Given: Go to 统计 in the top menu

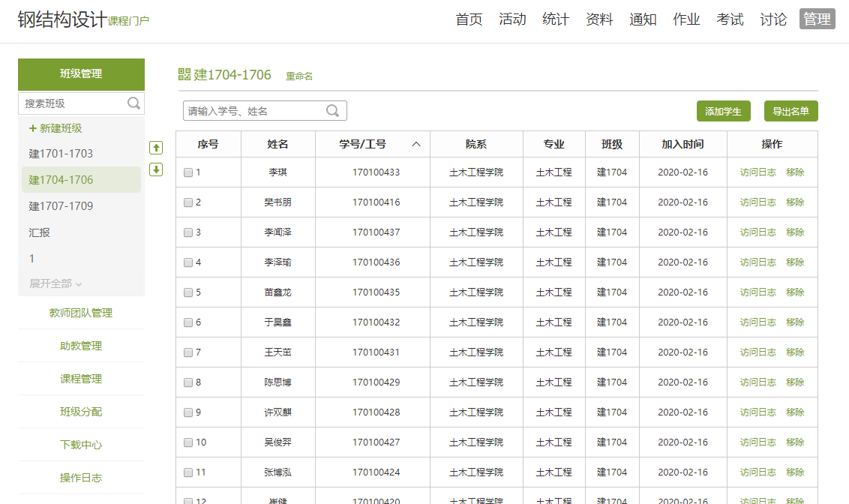Looking at the screenshot, I should point(556,19).
